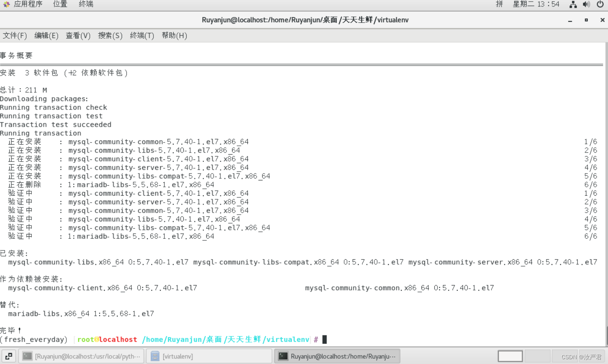
Task: Open the 编辑(E) menu
Action: click(x=46, y=35)
